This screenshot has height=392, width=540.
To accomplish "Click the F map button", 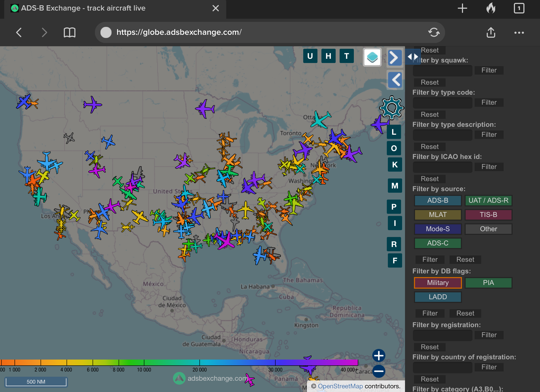I will tap(395, 260).
